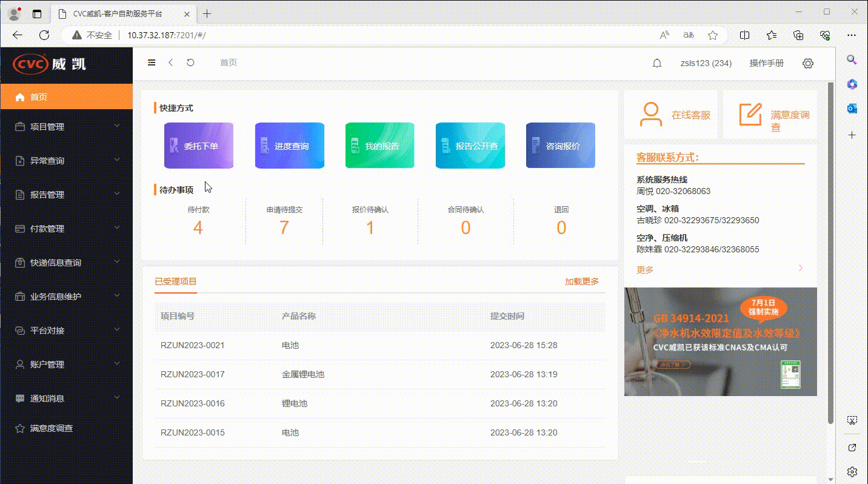The height and width of the screenshot is (484, 868).
Task: Click the GB 34914-2021 banner image
Action: pos(720,341)
